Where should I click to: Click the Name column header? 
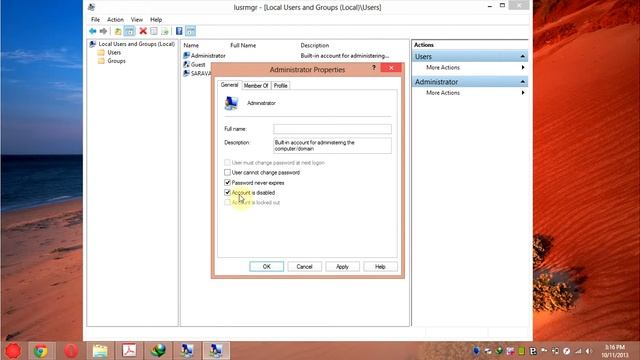(x=191, y=45)
